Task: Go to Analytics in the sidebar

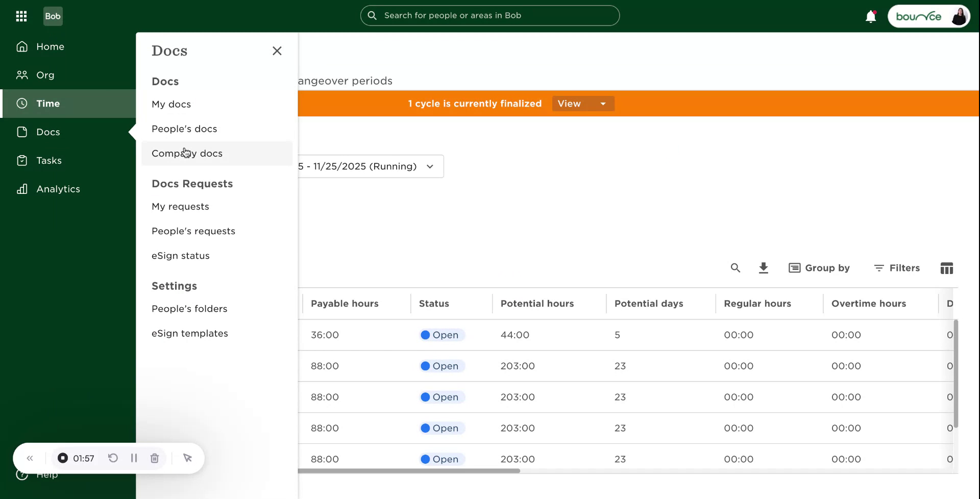Action: [x=58, y=189]
